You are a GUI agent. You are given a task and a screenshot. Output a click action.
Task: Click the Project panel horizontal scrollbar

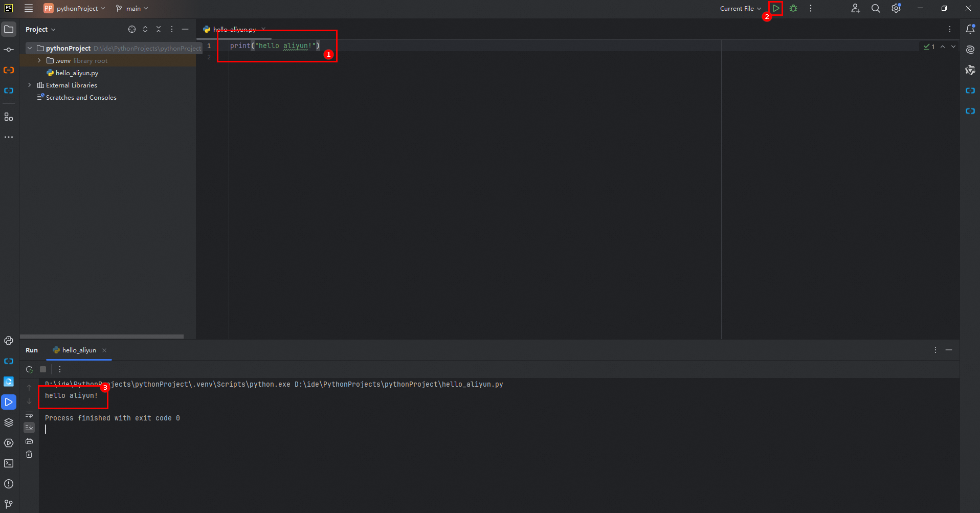(x=101, y=337)
